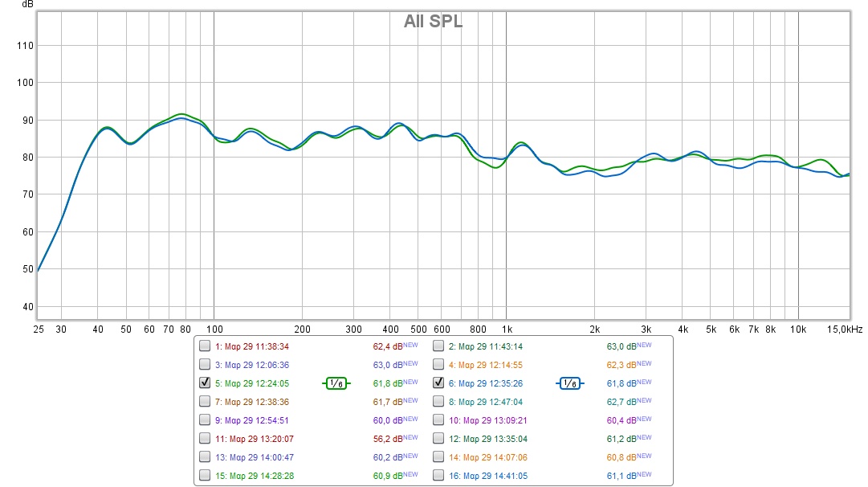Enable the checkbox for measurement 1
Viewport: 868px width, 487px height.
tap(206, 346)
